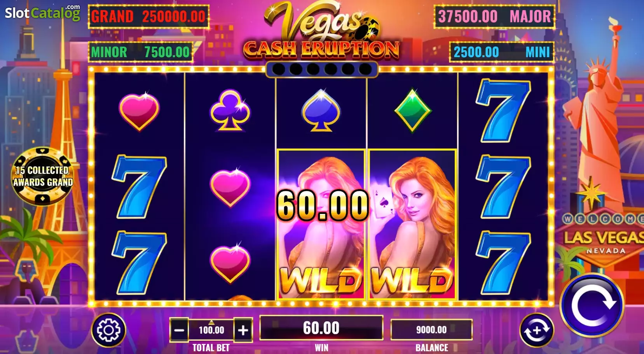Click the Minor 7500.00 jackpot display
The height and width of the screenshot is (354, 644).
tap(140, 52)
